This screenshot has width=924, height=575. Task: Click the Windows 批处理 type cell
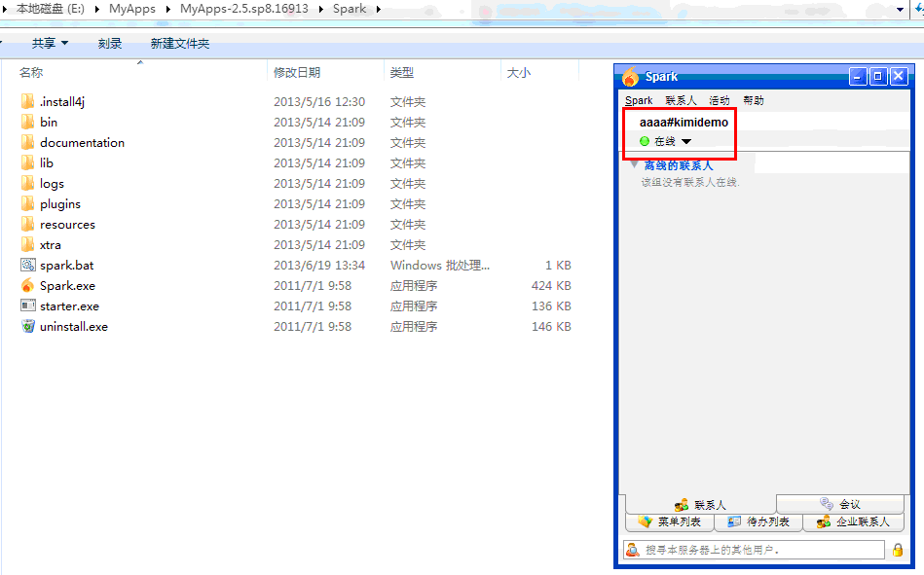coord(440,265)
